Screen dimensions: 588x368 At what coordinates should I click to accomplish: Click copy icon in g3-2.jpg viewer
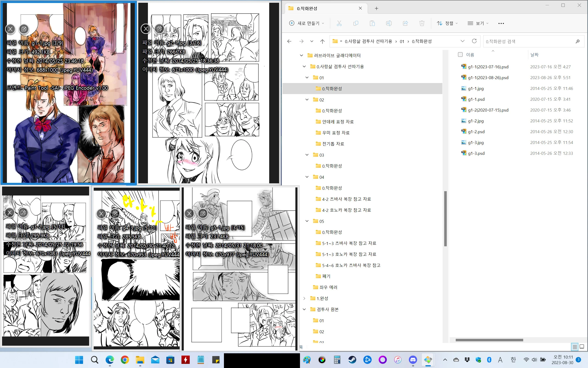pyautogui.click(x=23, y=213)
